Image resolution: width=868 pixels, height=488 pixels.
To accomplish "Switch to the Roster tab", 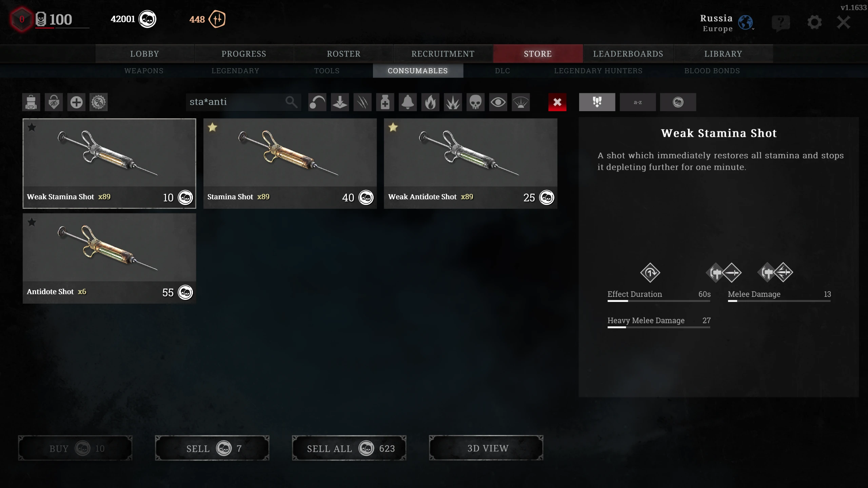I will 343,54.
